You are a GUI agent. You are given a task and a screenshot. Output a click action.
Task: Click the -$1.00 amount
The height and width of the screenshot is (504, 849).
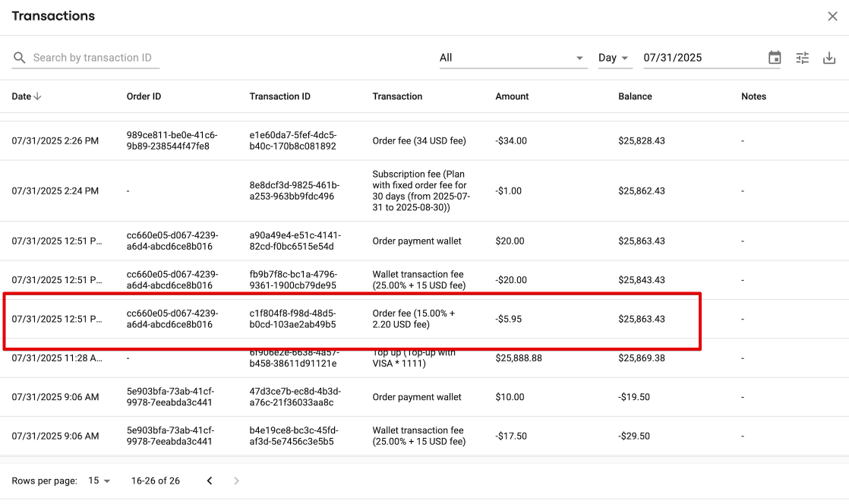tap(509, 191)
